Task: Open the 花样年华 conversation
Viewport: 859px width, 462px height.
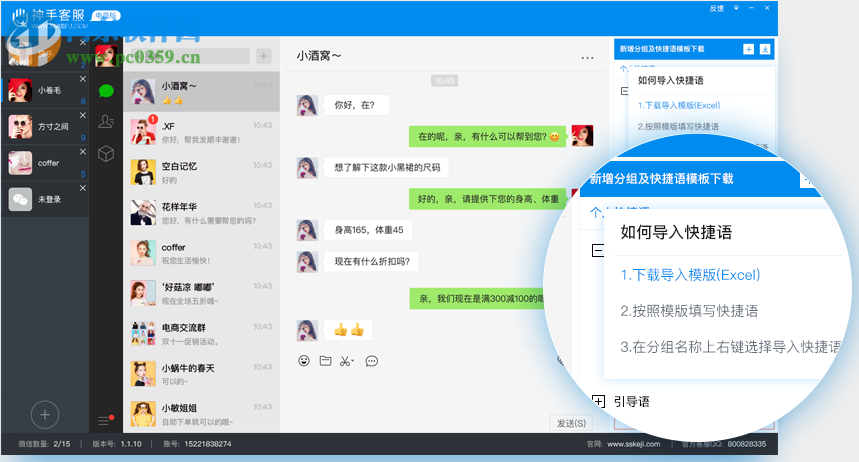Action: point(202,213)
